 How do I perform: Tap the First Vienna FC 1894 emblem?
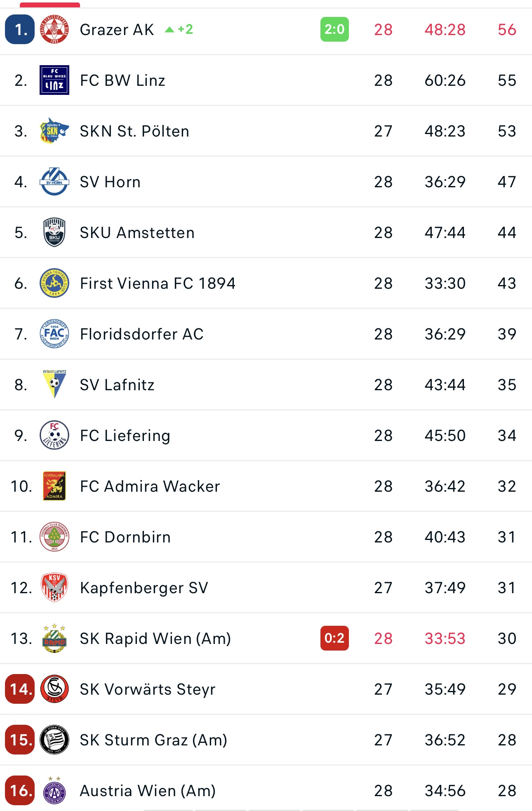[x=54, y=283]
